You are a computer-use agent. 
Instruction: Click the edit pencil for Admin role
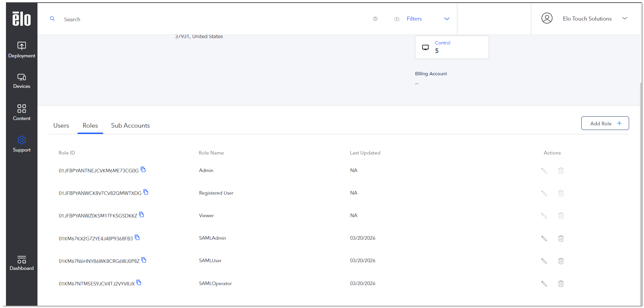[x=544, y=171]
